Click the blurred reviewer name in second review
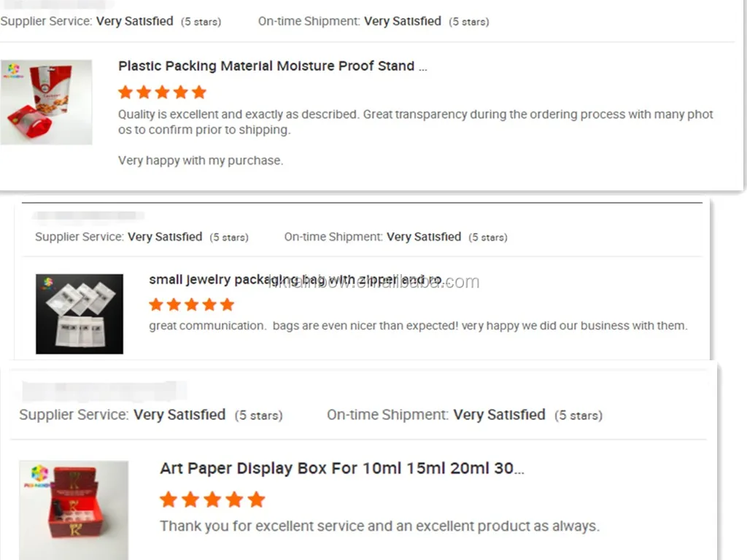Screen dimensions: 747x560 pos(88,216)
